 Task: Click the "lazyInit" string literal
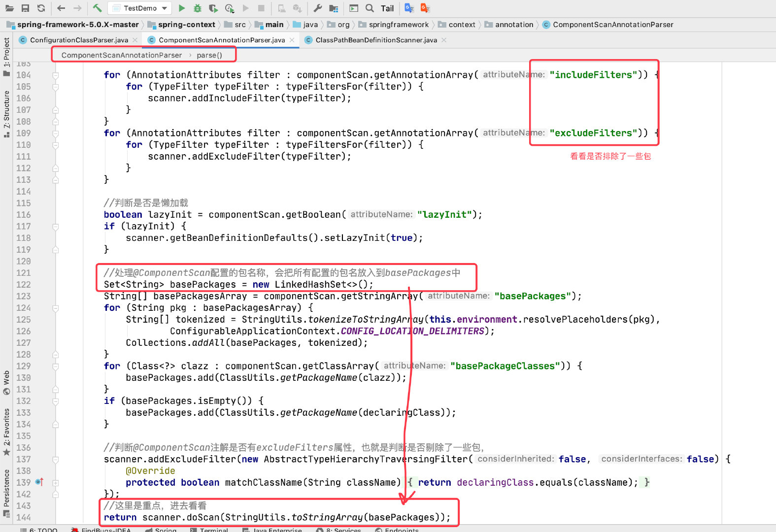444,215
